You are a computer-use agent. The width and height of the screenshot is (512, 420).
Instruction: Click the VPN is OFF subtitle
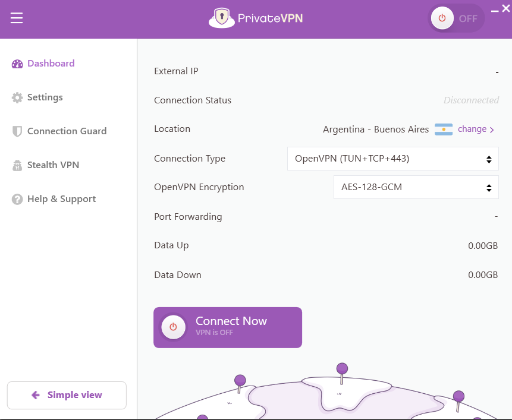pyautogui.click(x=214, y=333)
